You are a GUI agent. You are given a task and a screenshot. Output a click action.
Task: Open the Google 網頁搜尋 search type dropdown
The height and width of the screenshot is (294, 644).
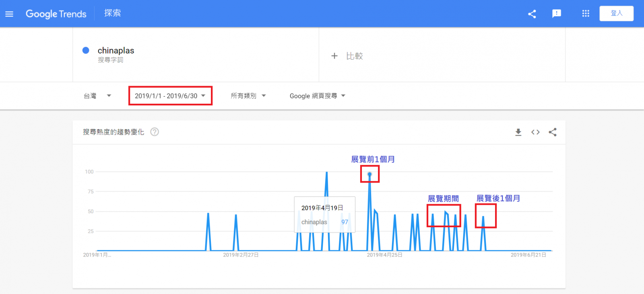tap(318, 96)
